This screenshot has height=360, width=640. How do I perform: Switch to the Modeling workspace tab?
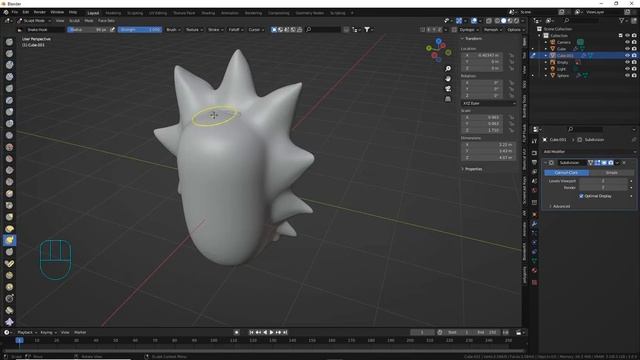tap(113, 13)
